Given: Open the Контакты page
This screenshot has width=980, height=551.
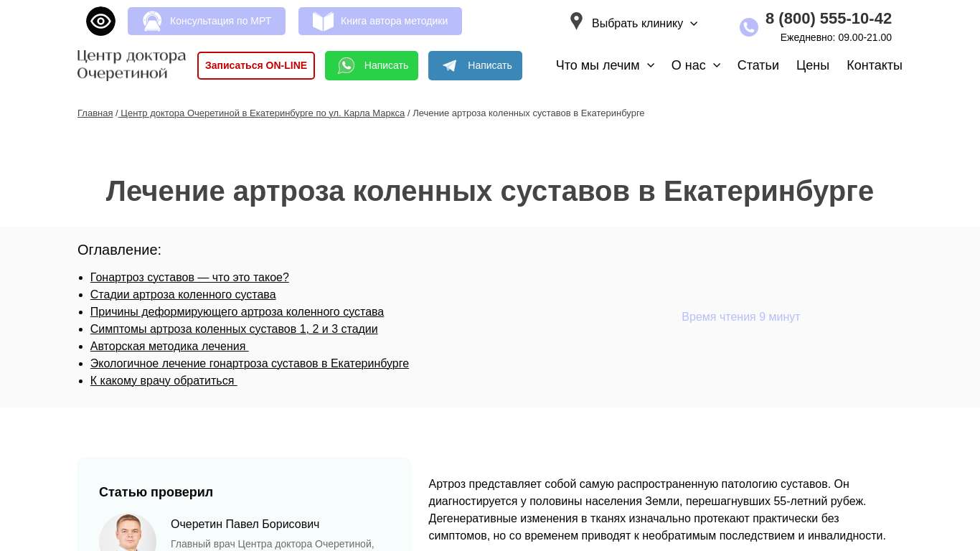Looking at the screenshot, I should coord(874,65).
